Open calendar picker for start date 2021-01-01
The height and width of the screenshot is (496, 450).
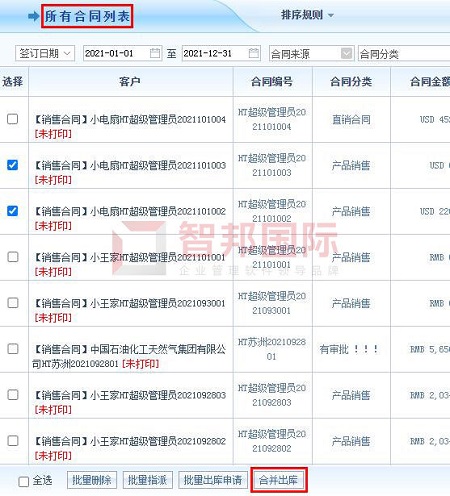(x=155, y=53)
